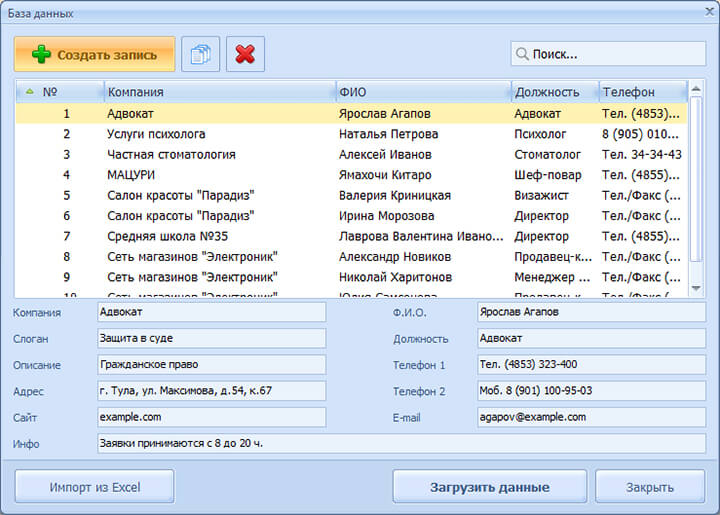720x515 pixels.
Task: Click the Слоган field Защита в суде
Action: [211, 339]
